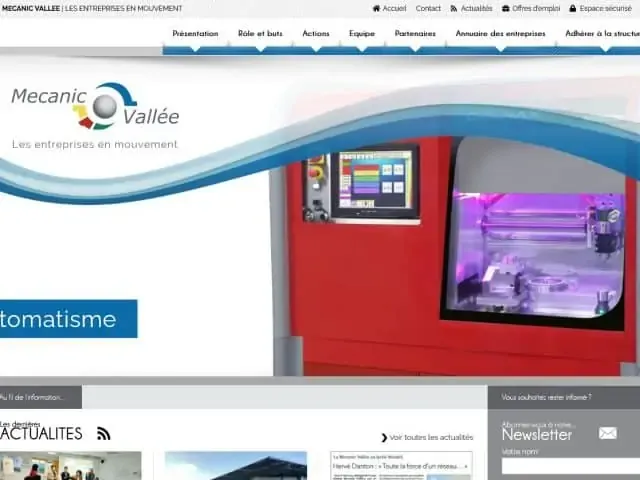Click the Newsletter envelope icon
The width and height of the screenshot is (640, 480).
[607, 433]
